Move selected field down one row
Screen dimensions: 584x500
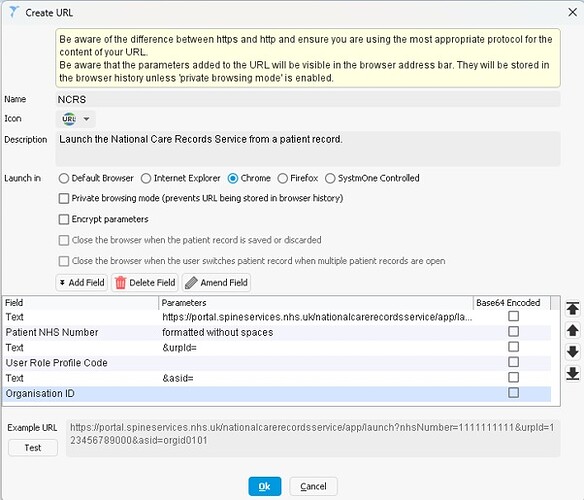pyautogui.click(x=572, y=352)
